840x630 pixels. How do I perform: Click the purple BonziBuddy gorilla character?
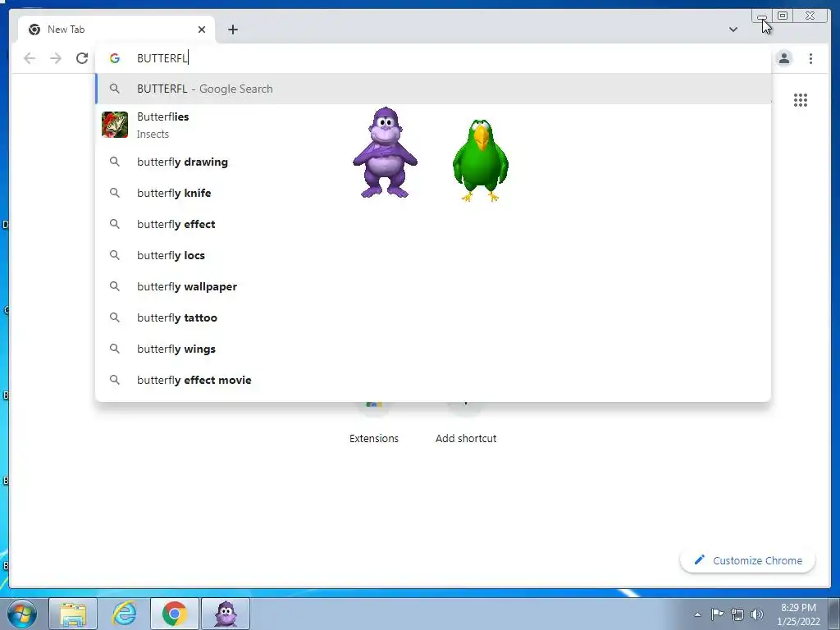385,153
